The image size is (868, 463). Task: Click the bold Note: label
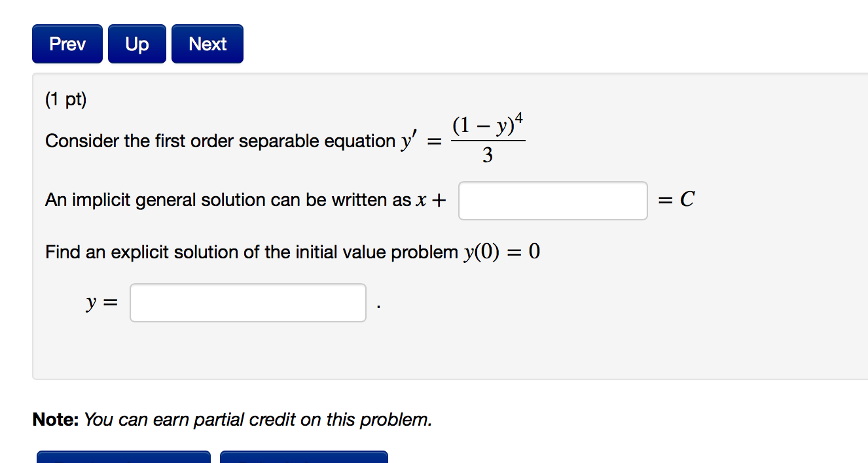point(56,419)
